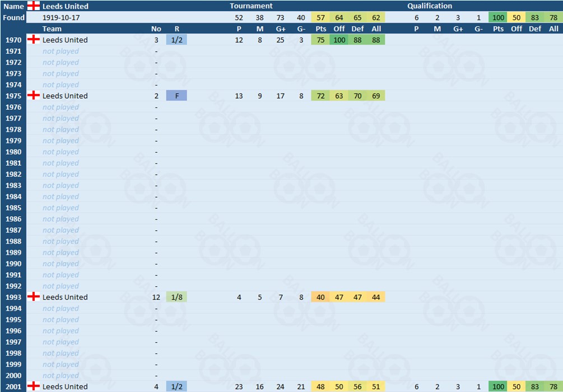Select the 1980 year row label
The width and height of the screenshot is (563, 392).
pos(13,152)
